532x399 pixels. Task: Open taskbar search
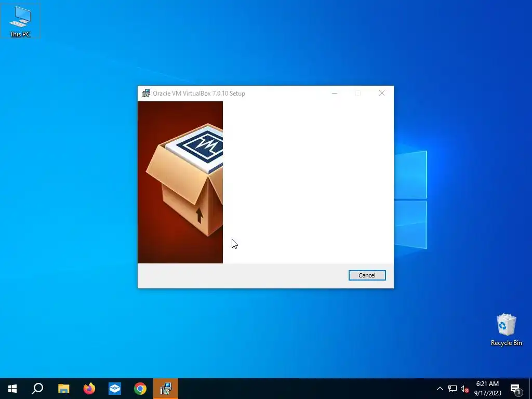tap(37, 389)
